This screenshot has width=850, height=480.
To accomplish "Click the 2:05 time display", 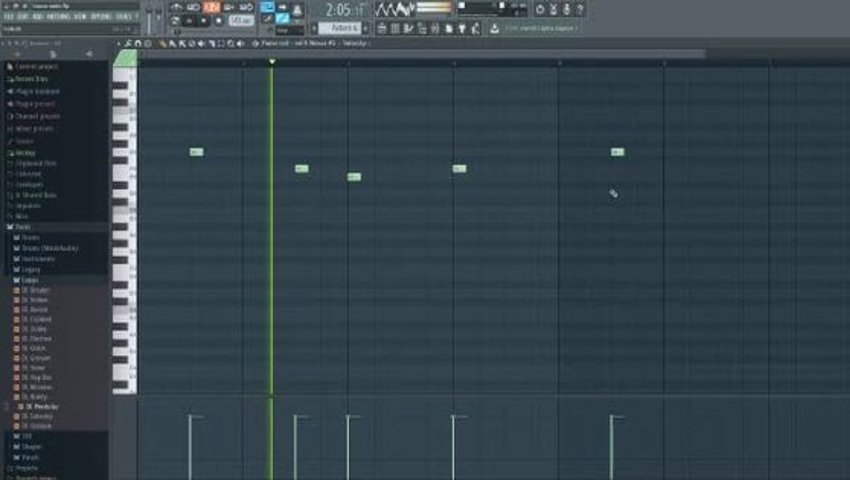I will click(344, 10).
